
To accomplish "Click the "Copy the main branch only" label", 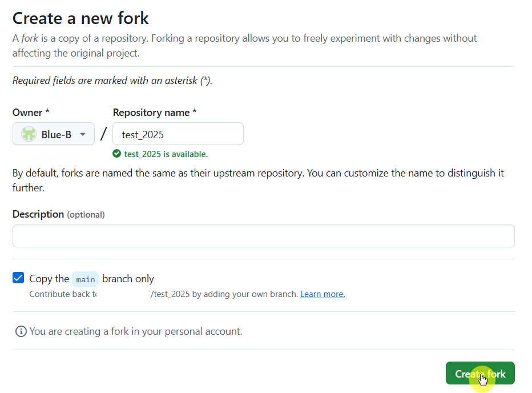I will coord(91,279).
